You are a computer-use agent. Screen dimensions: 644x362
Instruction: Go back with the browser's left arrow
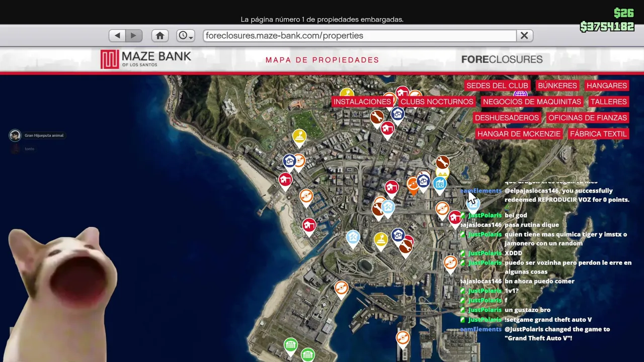117,36
